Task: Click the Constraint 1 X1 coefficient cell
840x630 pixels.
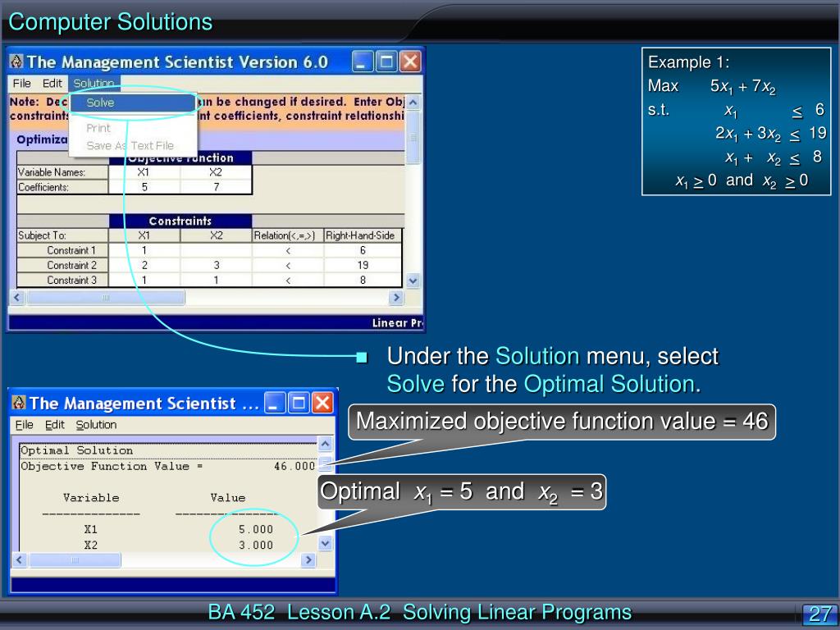Action: (x=144, y=250)
